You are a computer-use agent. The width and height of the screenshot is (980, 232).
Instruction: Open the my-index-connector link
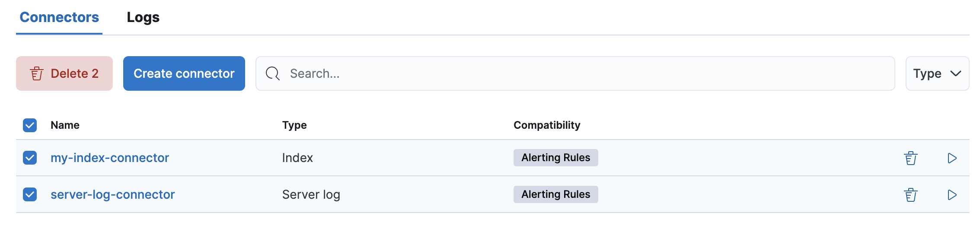[110, 158]
